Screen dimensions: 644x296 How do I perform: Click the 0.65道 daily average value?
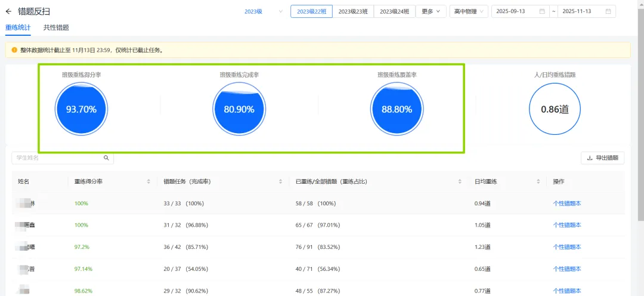tap(482, 269)
